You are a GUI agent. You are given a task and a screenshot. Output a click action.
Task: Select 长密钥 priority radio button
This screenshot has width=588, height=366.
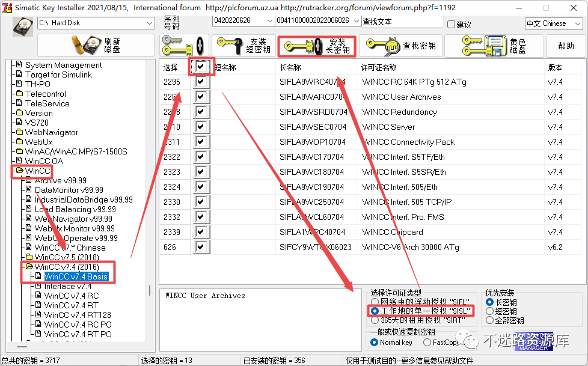(x=489, y=302)
